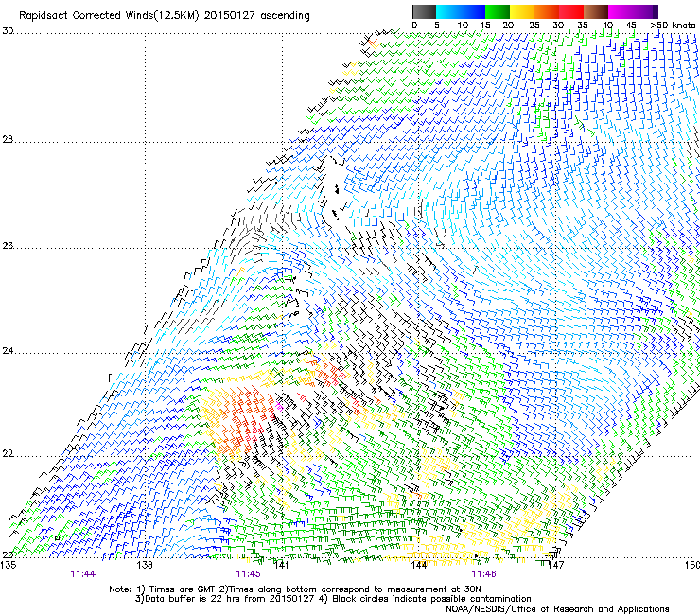Click the brown 35-40 knots legend segment
700x615 pixels.
tap(596, 11)
